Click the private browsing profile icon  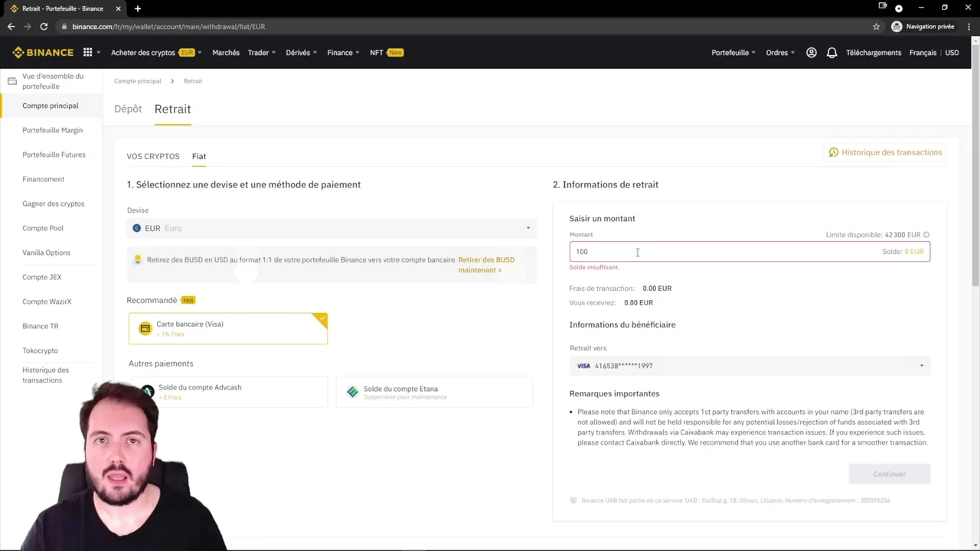[897, 26]
